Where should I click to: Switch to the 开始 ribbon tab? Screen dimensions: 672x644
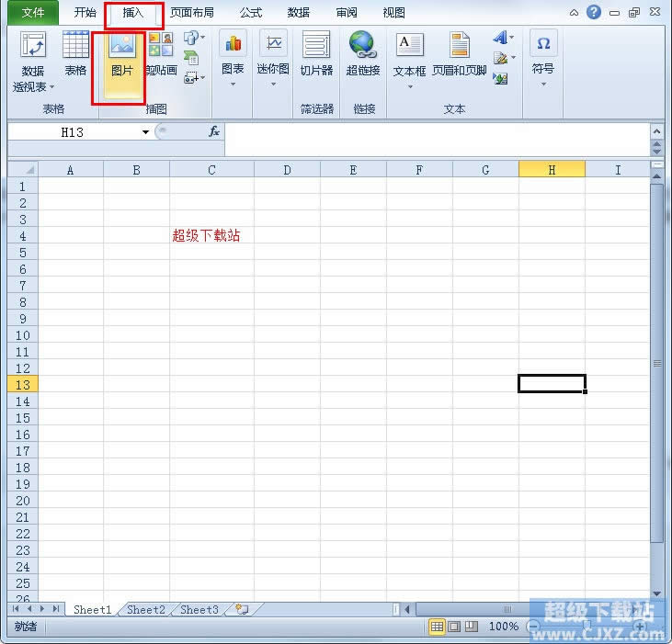[85, 13]
